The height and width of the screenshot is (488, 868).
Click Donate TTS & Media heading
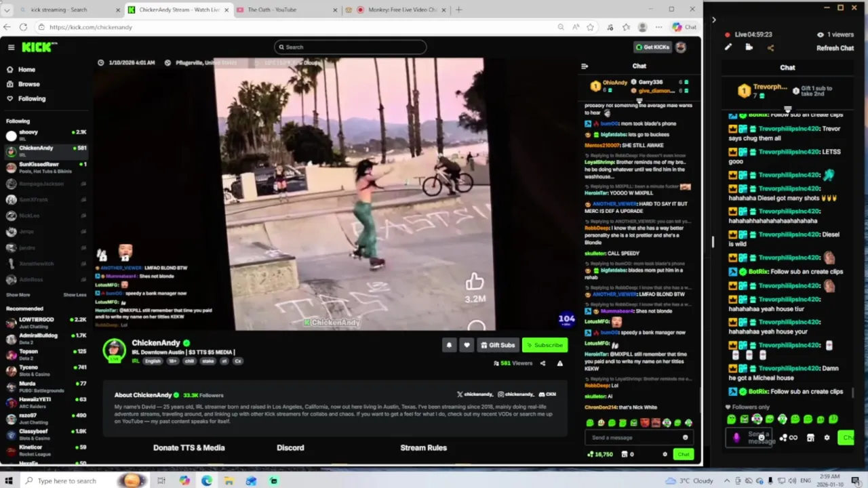(189, 447)
